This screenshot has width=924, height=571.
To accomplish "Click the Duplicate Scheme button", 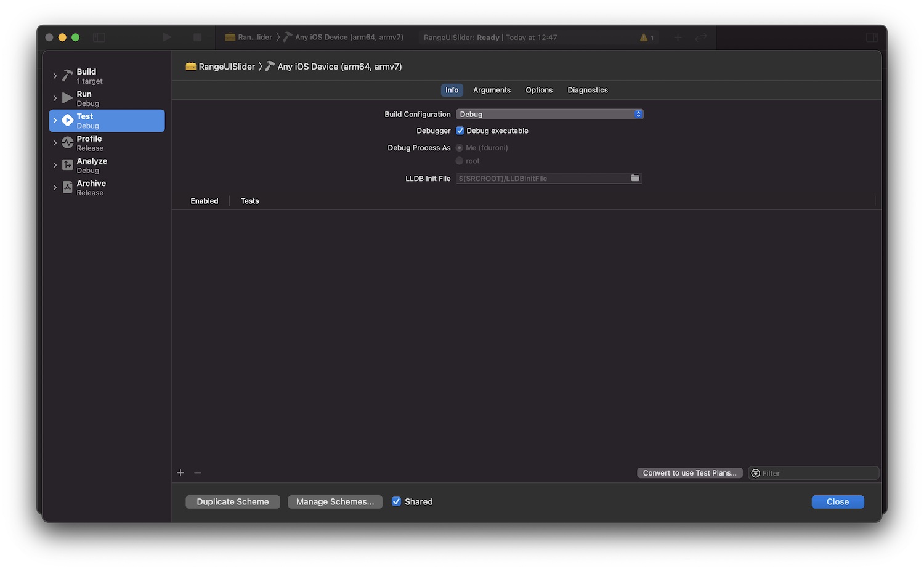I will 233,502.
